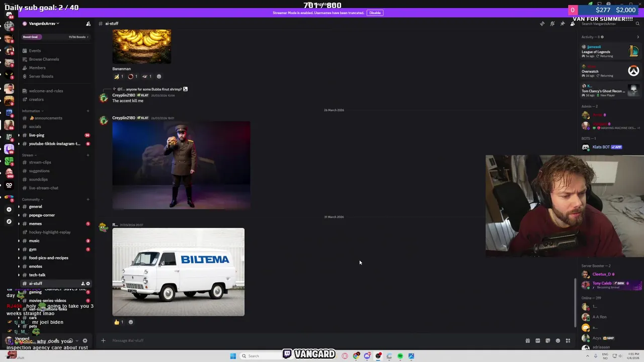Open the Biltema van image

coord(178,272)
